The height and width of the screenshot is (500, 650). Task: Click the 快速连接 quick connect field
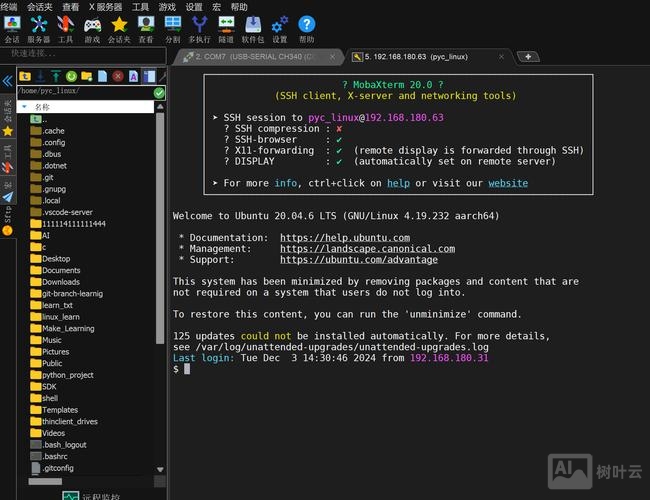pos(83,54)
